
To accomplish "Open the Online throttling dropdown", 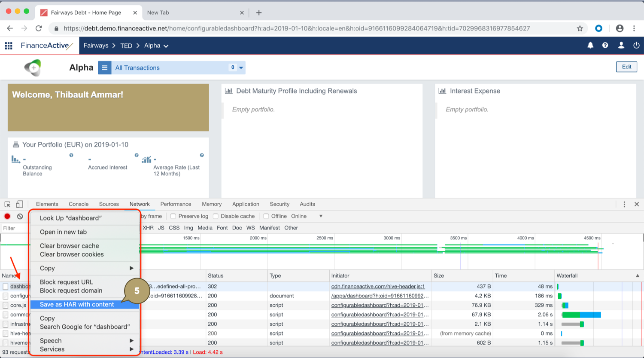I will [320, 216].
